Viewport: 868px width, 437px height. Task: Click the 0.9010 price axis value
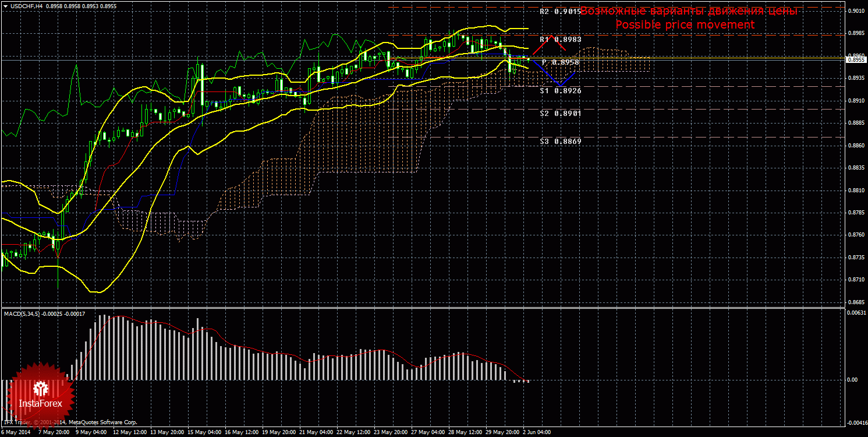856,11
